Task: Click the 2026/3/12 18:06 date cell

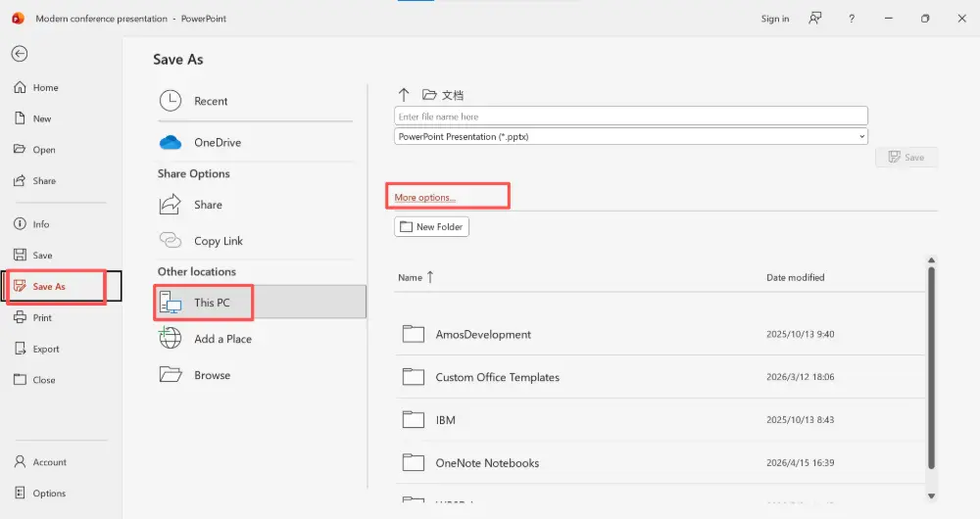Action: point(800,377)
